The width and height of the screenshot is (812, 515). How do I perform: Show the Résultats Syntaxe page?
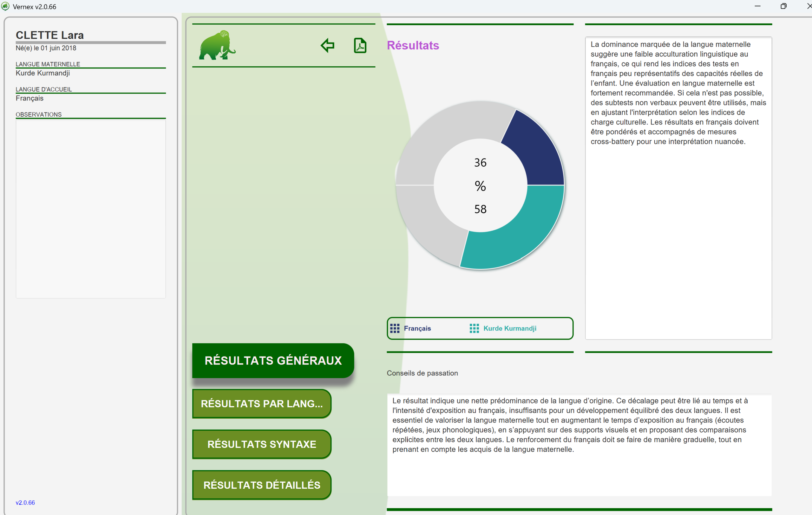pos(262,444)
